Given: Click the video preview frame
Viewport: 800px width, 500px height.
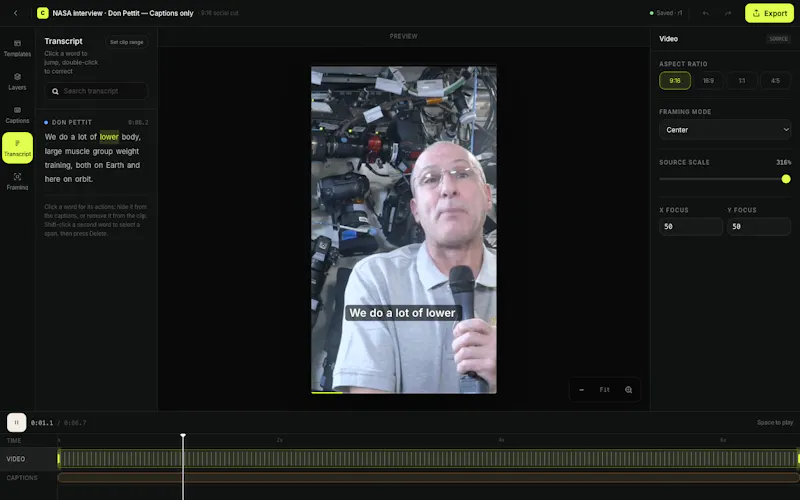Looking at the screenshot, I should (404, 230).
